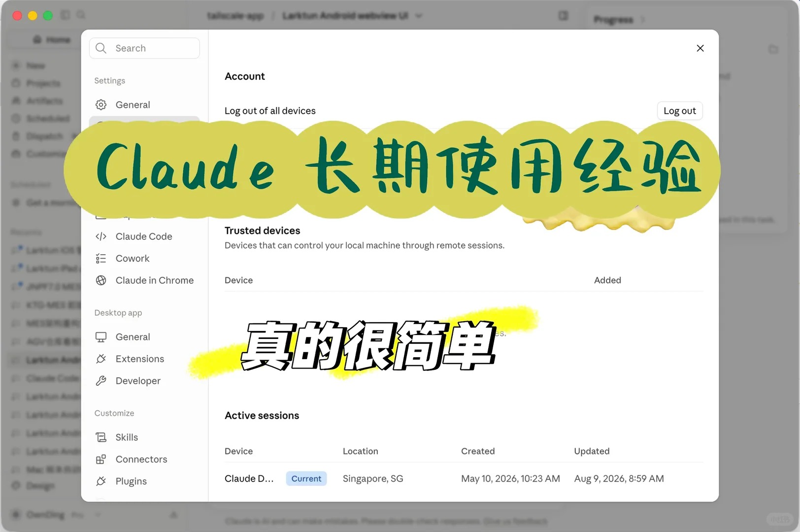Open Dispatch in the background sidebar
The height and width of the screenshot is (532, 800).
pyautogui.click(x=44, y=136)
